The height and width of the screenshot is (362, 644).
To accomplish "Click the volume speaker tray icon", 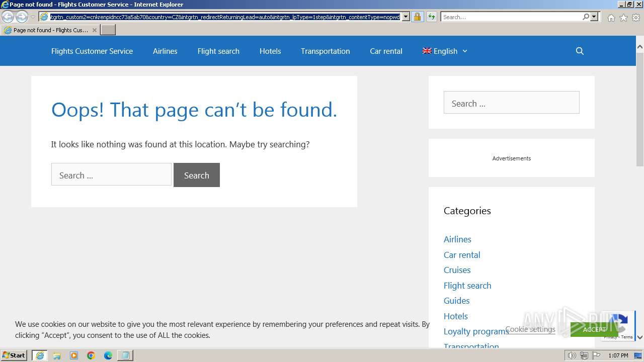I will (572, 355).
